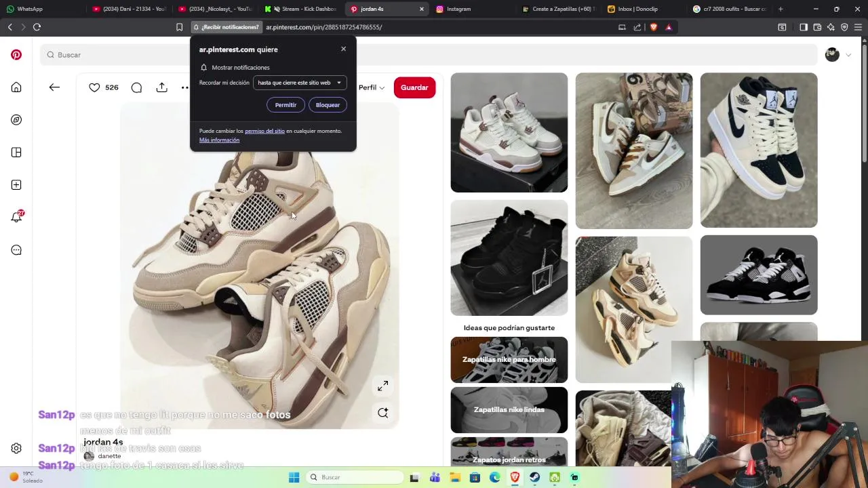Expand the account chevron beside the profile avatar
868x488 pixels.
(x=848, y=55)
